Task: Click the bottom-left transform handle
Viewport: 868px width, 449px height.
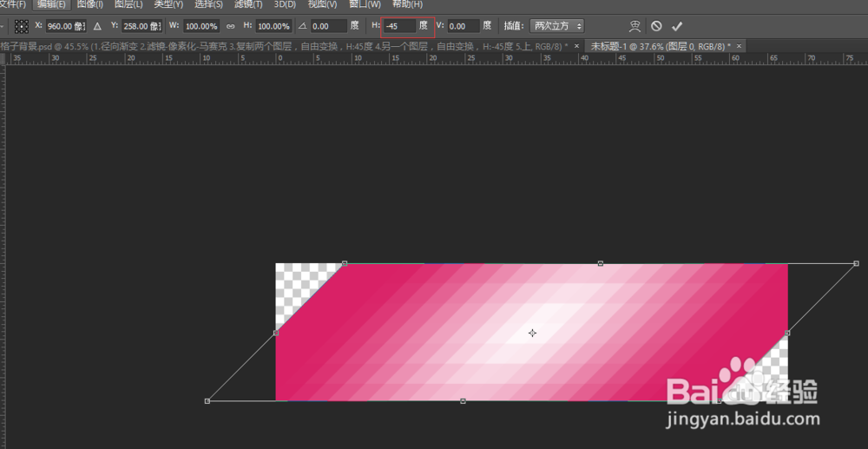Action: click(207, 401)
